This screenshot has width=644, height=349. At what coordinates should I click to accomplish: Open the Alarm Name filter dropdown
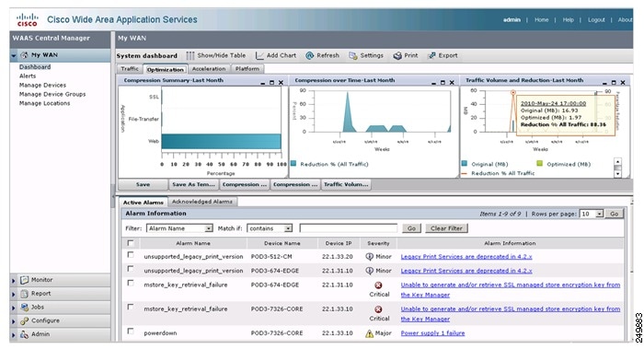(x=179, y=228)
